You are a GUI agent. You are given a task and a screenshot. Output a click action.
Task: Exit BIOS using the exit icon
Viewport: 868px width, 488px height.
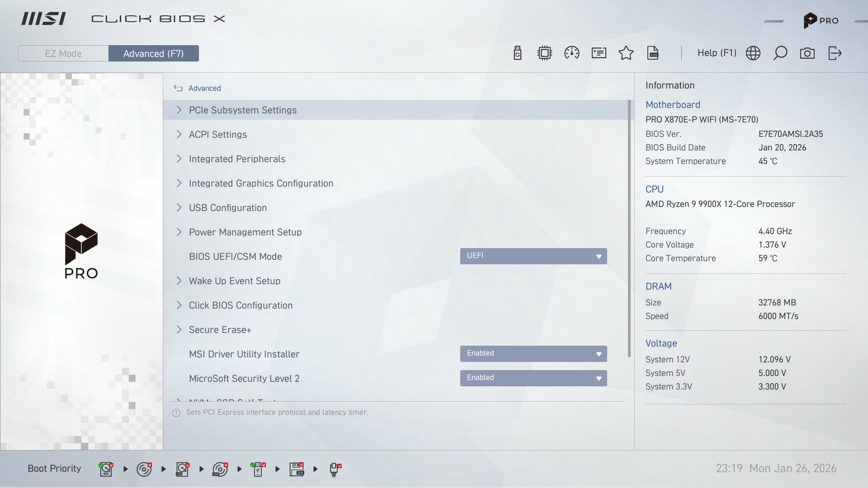click(x=835, y=53)
